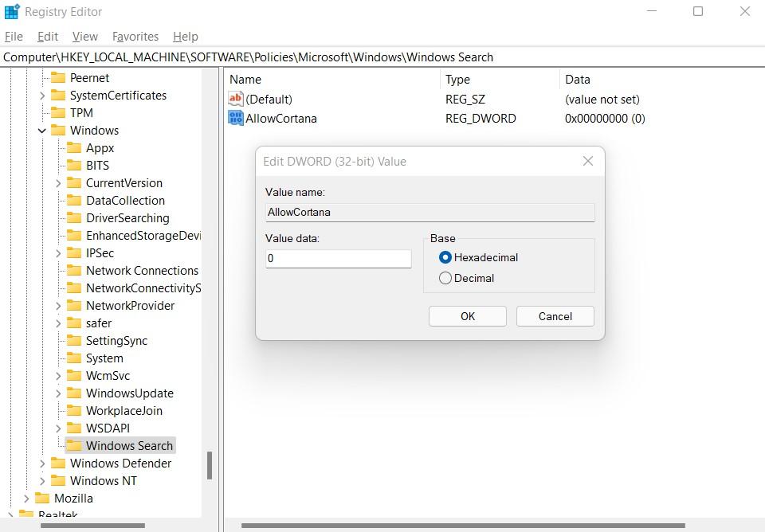Cancel the Edit DWORD dialog
The image size is (765, 532).
click(555, 316)
